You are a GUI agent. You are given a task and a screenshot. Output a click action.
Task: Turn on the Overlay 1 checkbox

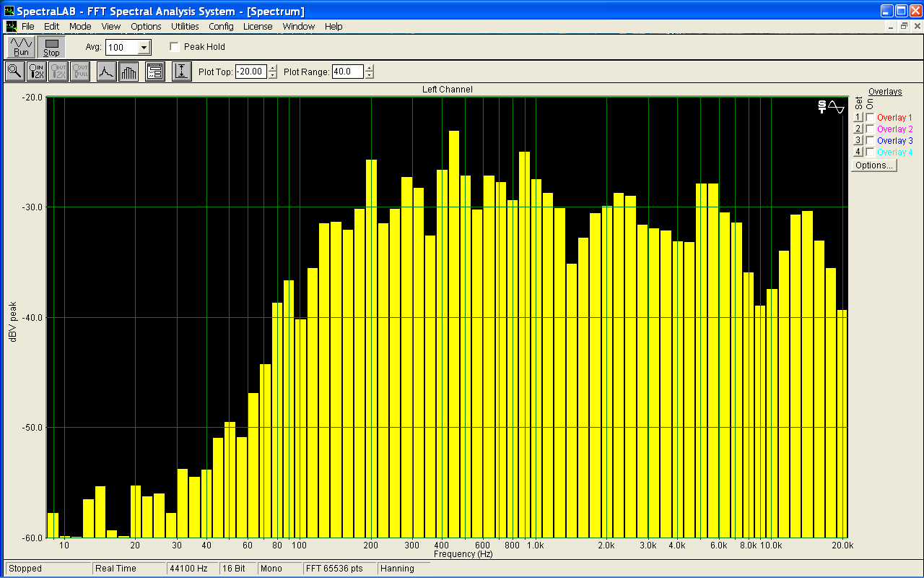tap(871, 117)
